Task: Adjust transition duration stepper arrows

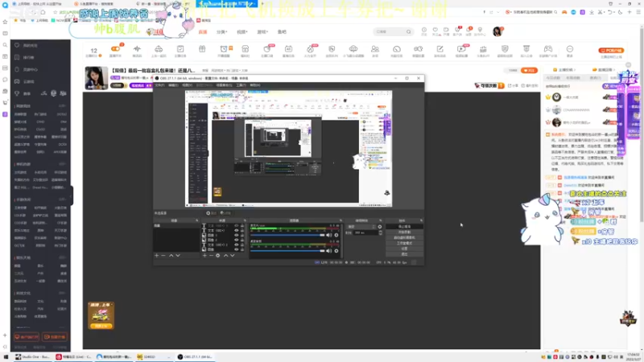Action: (381, 232)
